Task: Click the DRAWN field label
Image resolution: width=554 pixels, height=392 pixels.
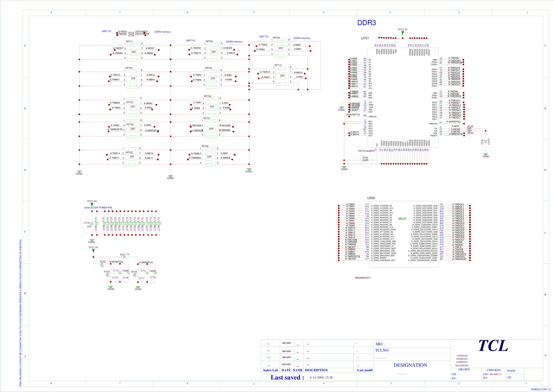Action: click(464, 369)
